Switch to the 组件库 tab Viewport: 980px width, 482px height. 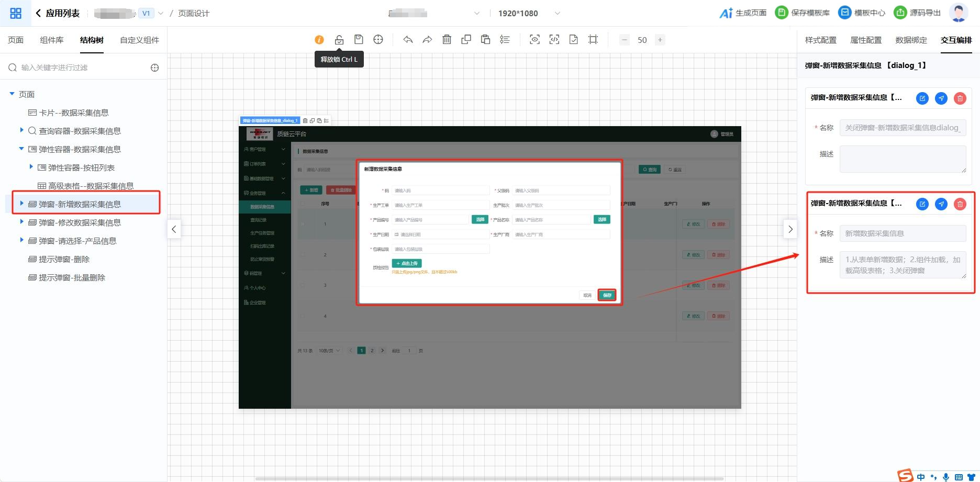[51, 40]
